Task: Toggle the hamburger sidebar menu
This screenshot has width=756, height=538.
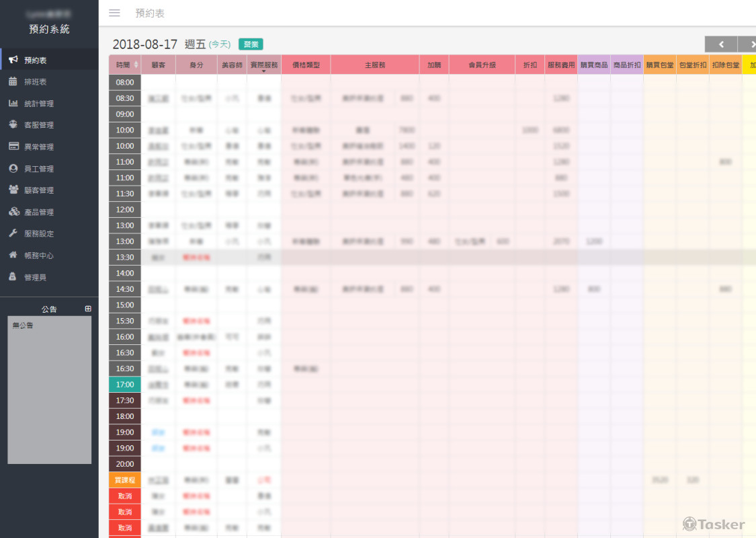Action: click(x=114, y=13)
